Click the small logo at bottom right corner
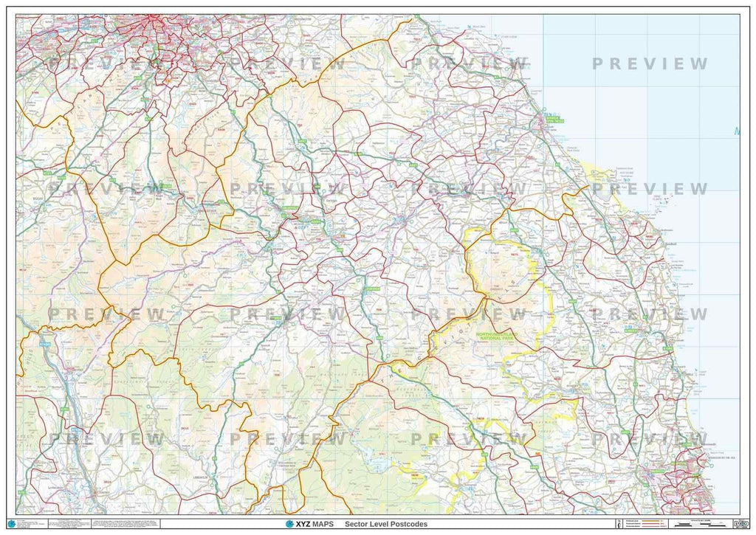The image size is (756, 535). [x=742, y=525]
